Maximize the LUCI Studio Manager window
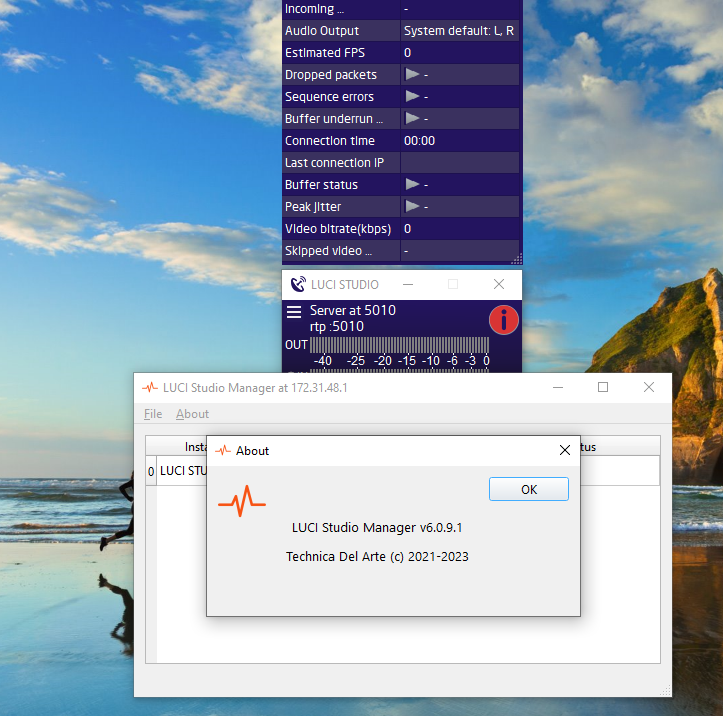Screen dimensions: 723x716 603,387
